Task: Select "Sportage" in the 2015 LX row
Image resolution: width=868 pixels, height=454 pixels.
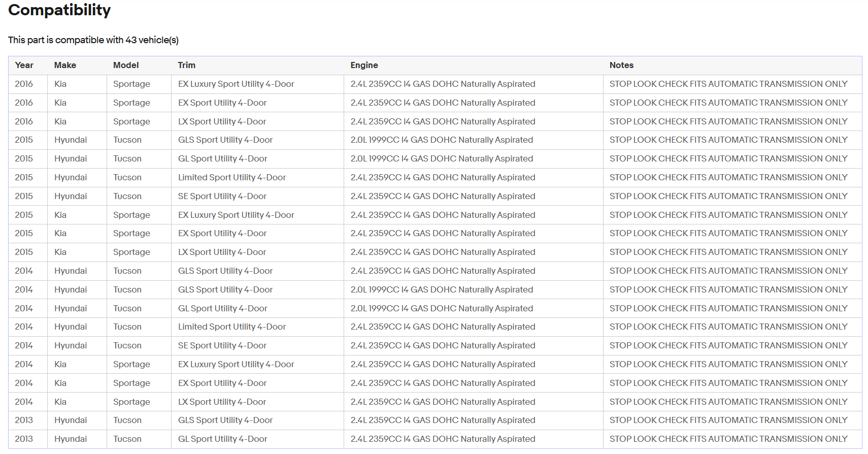Action: coord(131,252)
